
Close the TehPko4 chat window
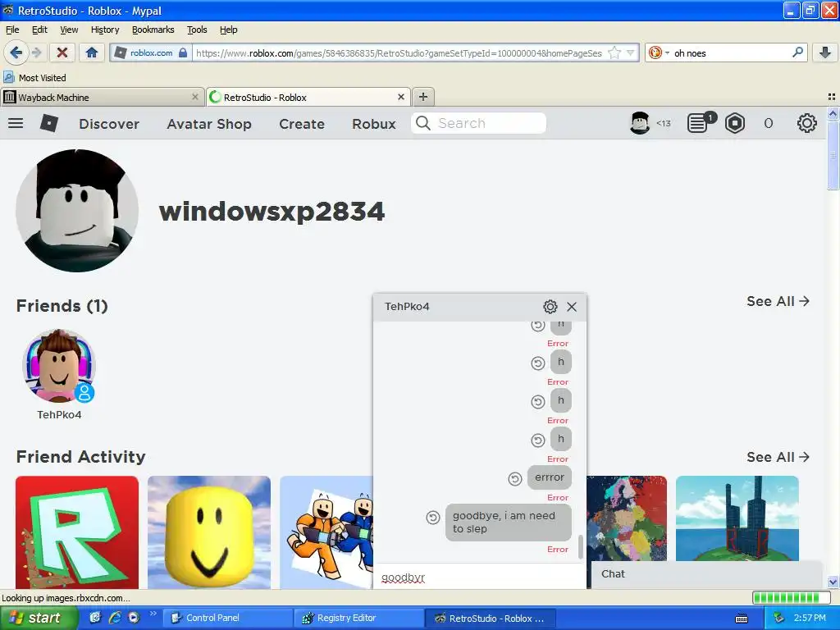coord(572,307)
